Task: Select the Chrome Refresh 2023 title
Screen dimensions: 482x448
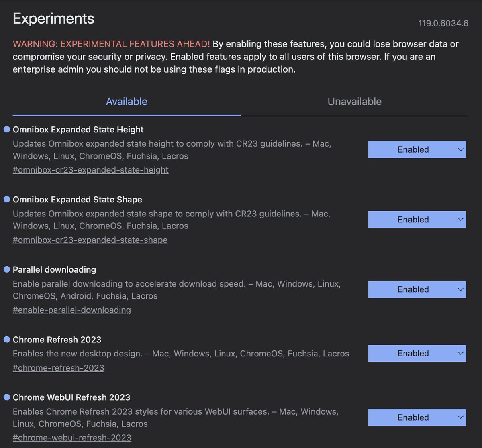Action: pos(57,340)
